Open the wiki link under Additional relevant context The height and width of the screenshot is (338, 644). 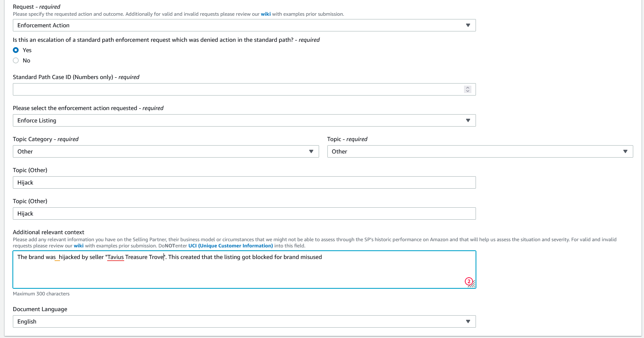(x=79, y=246)
